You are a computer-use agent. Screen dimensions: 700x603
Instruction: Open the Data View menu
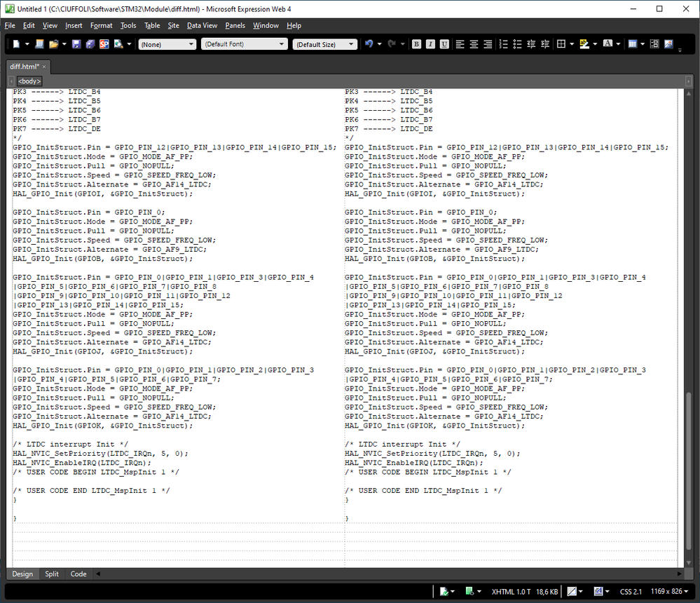202,25
